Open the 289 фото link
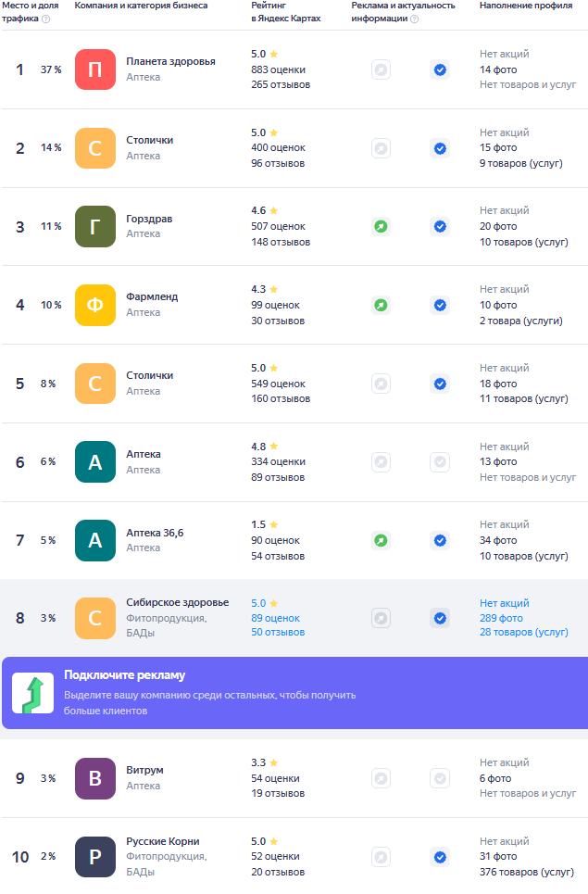The height and width of the screenshot is (894, 588). pyautogui.click(x=501, y=618)
